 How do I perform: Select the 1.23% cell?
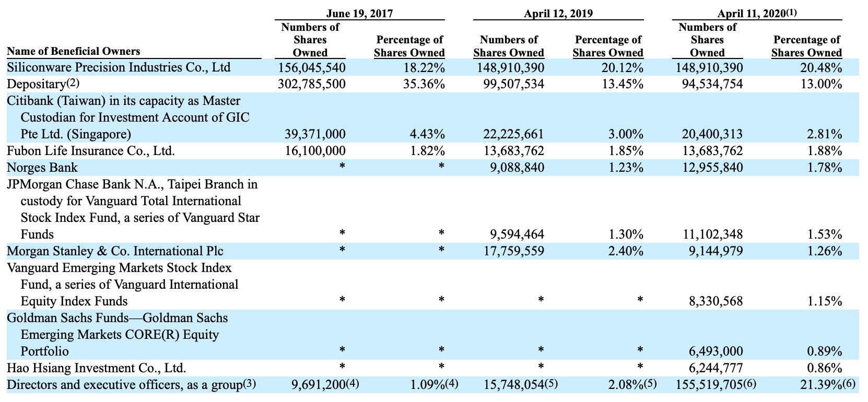(626, 168)
